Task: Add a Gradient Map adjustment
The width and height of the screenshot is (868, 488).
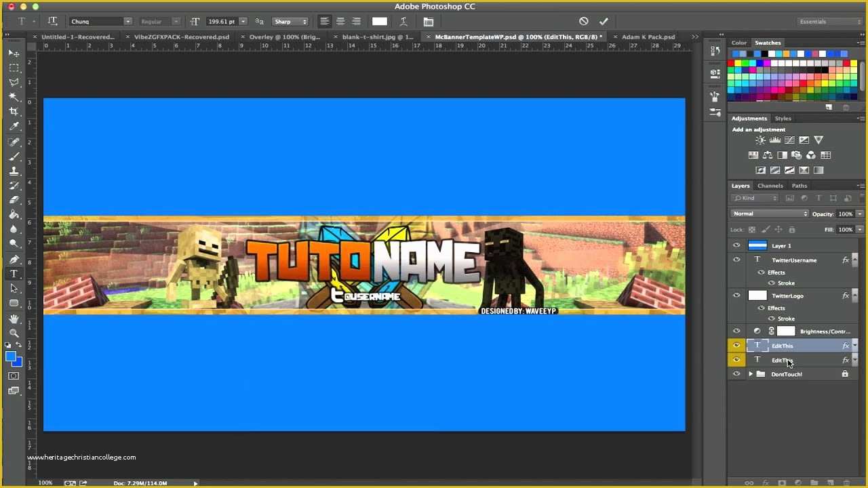Action: 818,170
